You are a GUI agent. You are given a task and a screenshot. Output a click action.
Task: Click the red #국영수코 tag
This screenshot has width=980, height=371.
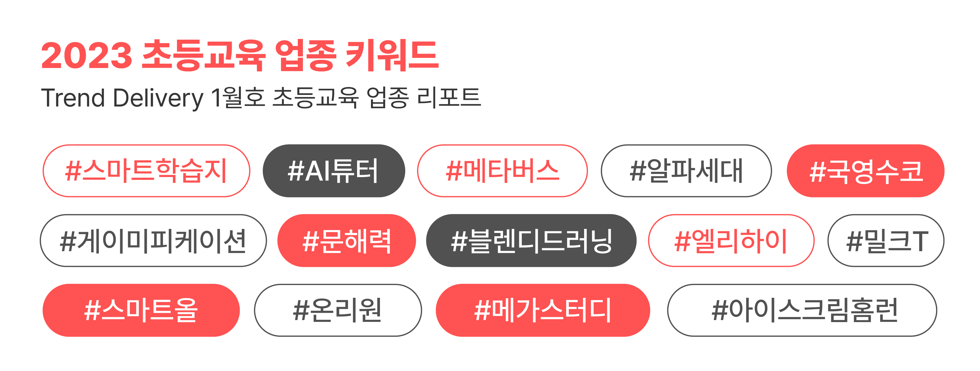click(x=866, y=171)
